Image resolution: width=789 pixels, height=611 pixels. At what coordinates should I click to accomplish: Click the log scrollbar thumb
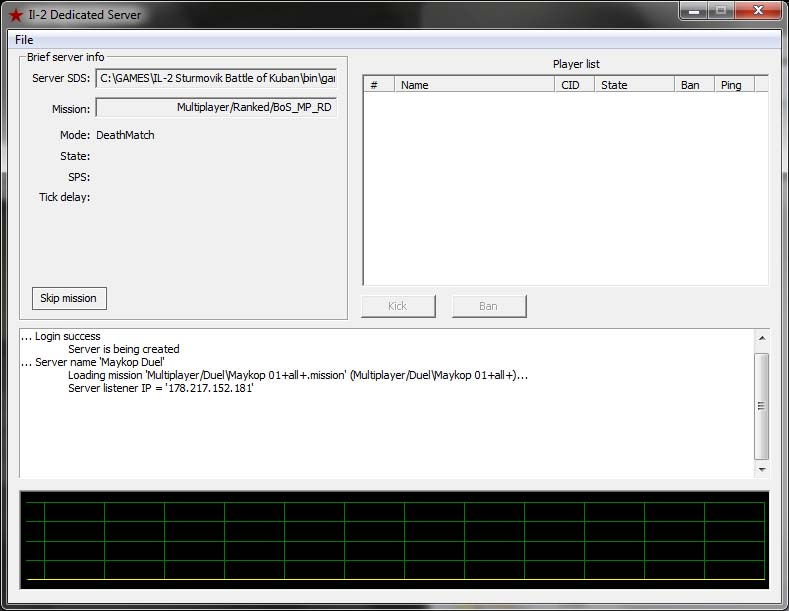coord(762,406)
